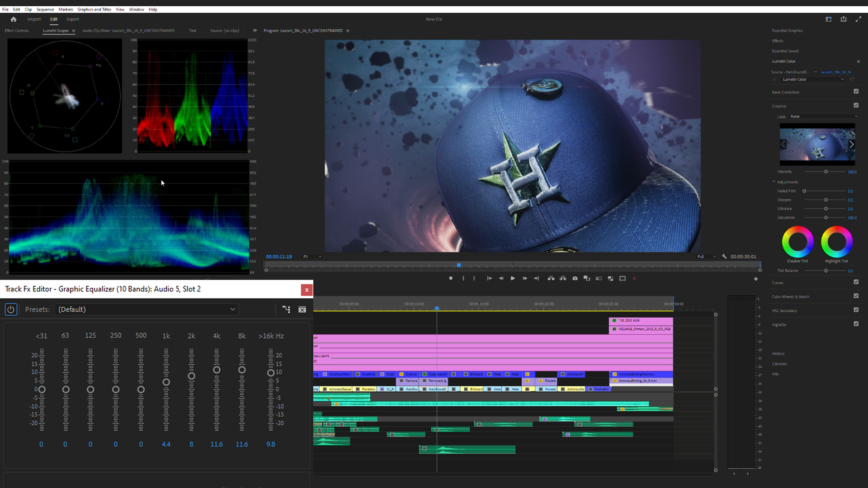The image size is (868, 488).
Task: Click the current timecode 00:00:11:19
Action: click(x=279, y=257)
